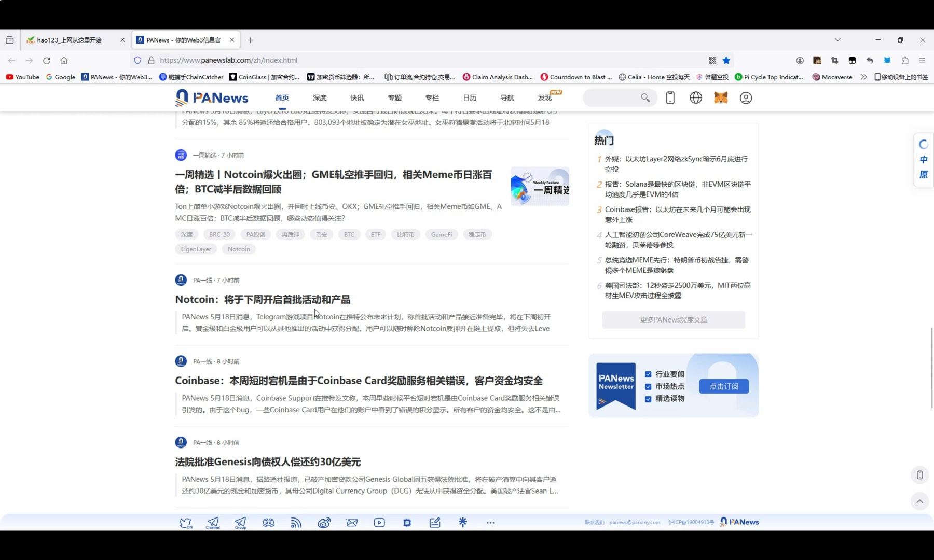Viewport: 934px width, 560px height.
Task: Click the MetaMask fox wallet icon
Action: click(721, 97)
